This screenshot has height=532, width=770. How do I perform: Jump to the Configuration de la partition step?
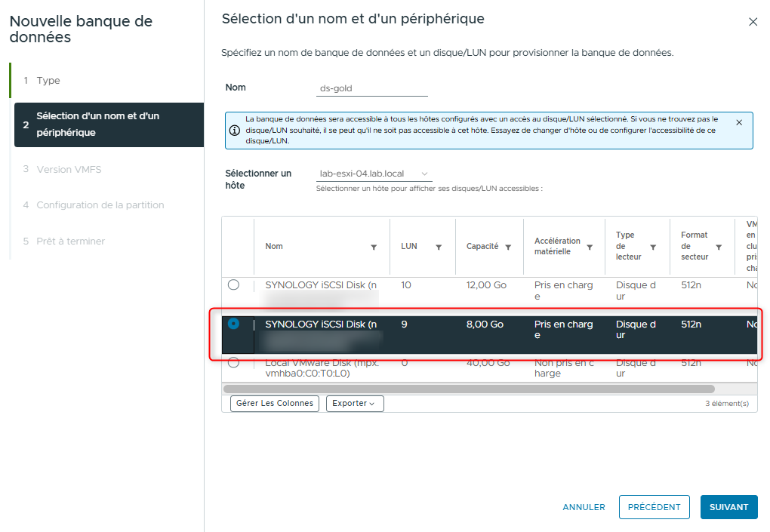[100, 204]
